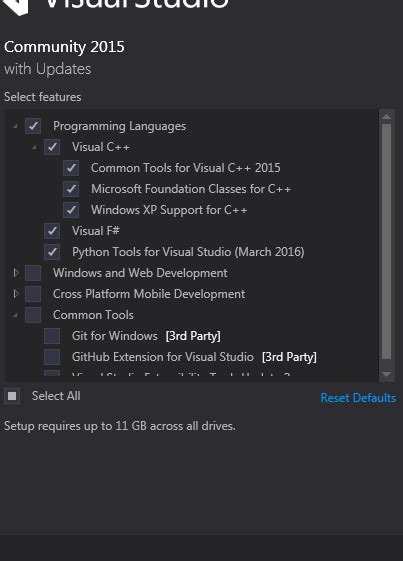Collapse the Programming Languages tree node
This screenshot has width=403, height=561.
pyautogui.click(x=15, y=126)
